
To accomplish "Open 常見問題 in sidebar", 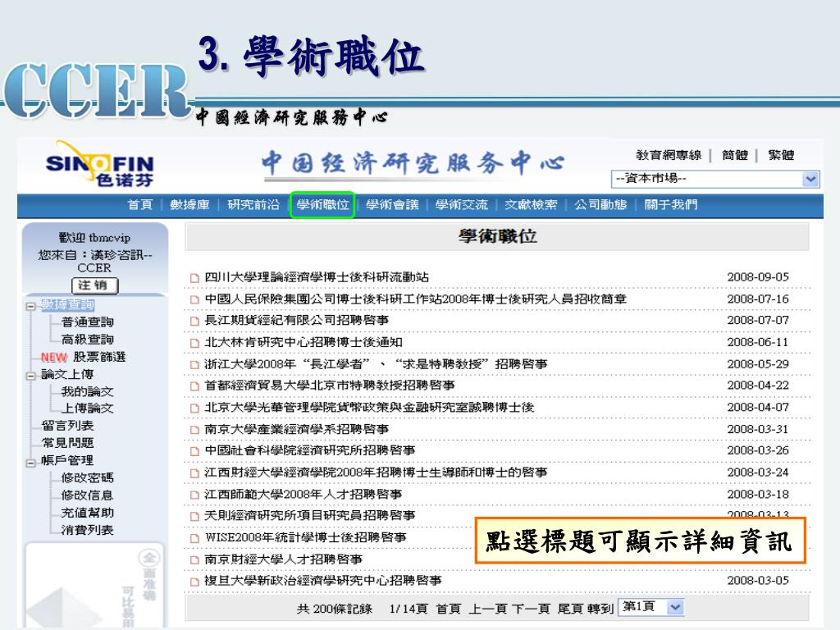I will (x=67, y=443).
